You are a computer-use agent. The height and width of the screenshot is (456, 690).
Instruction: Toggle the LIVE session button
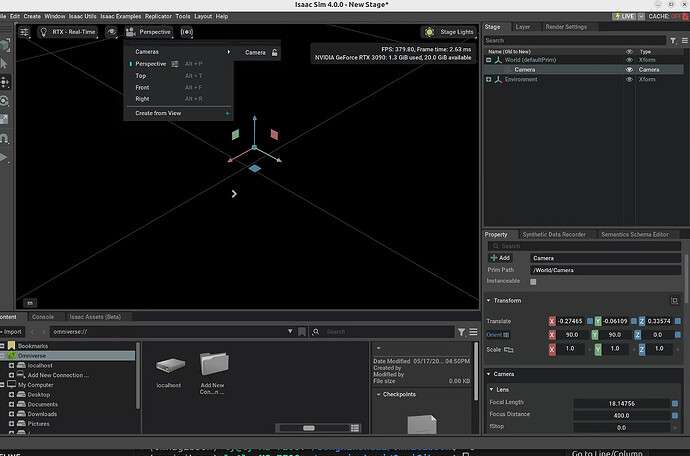(624, 16)
